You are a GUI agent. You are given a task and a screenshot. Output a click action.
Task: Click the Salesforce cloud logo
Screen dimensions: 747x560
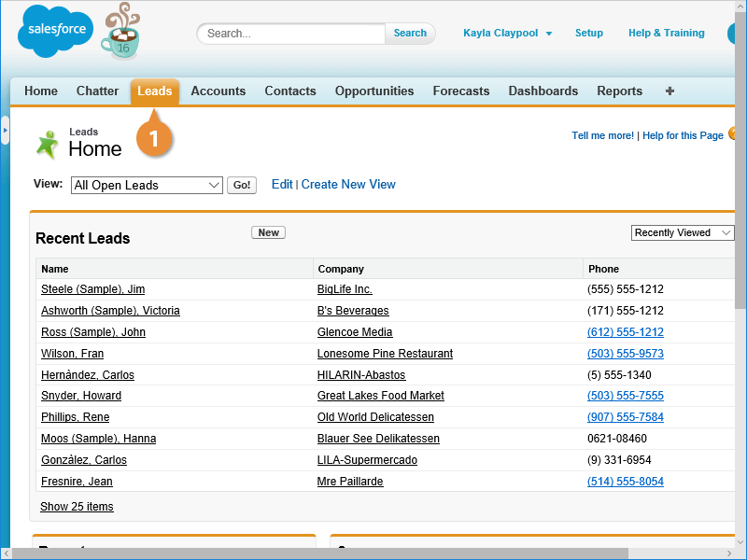pos(55,32)
